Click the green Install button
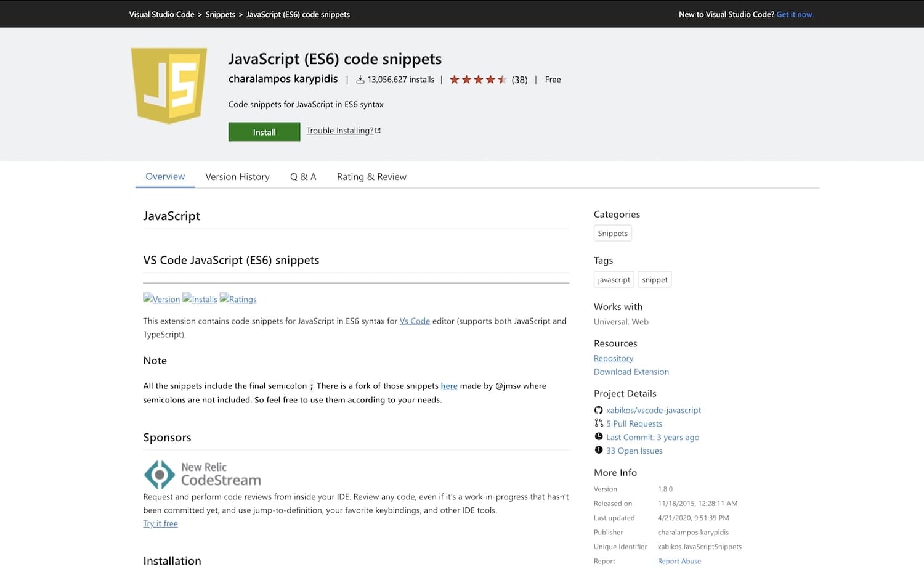 (264, 132)
